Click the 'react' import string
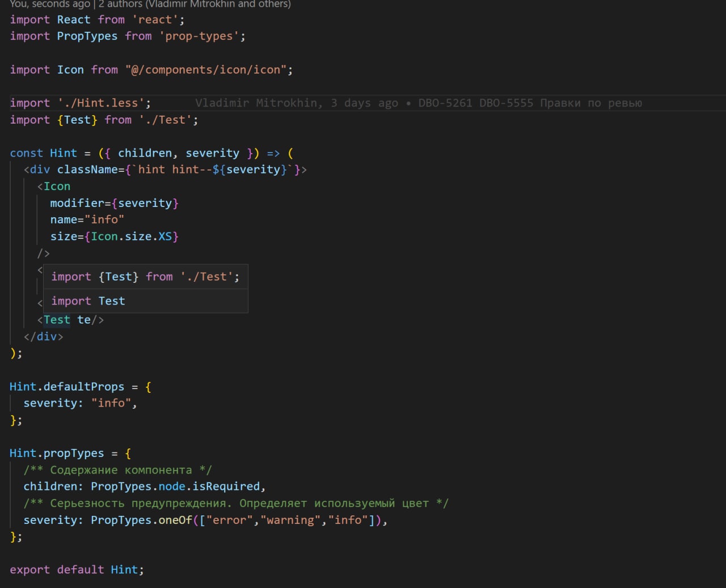 pos(155,20)
